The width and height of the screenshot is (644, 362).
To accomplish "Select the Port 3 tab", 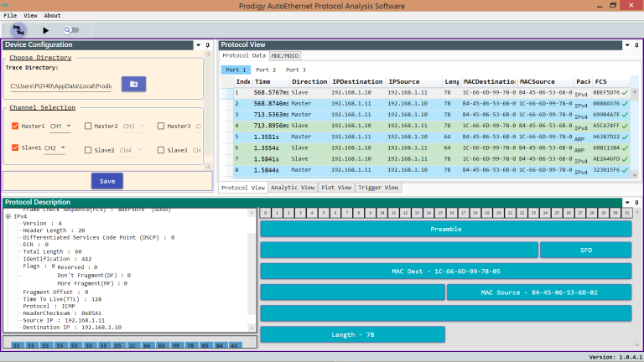I will tap(296, 70).
